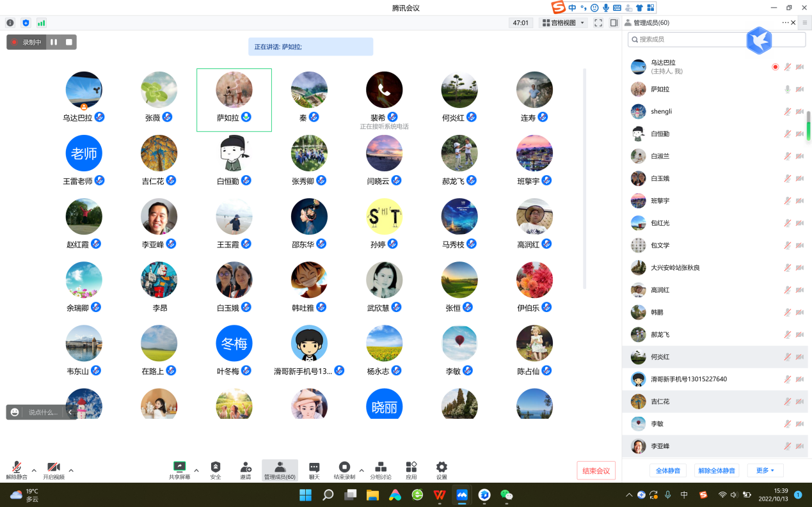Viewport: 812px width, 507px height.
Task: Click the member list vertical scrollbar
Action: point(808,125)
